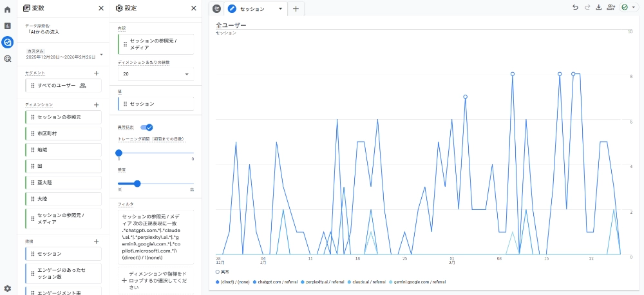Toggle the 異常検出 anomaly detection switch
Viewport: 644px width, 295px height.
tap(146, 128)
